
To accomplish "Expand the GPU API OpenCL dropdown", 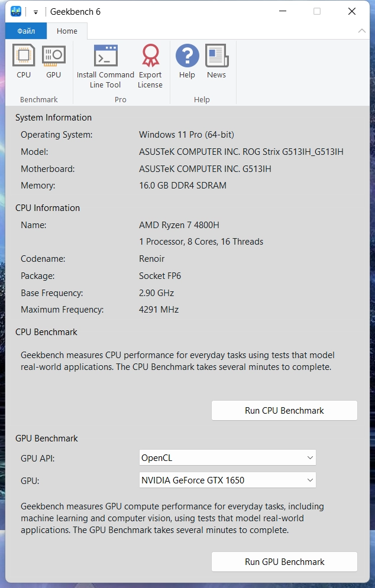I will (228, 457).
